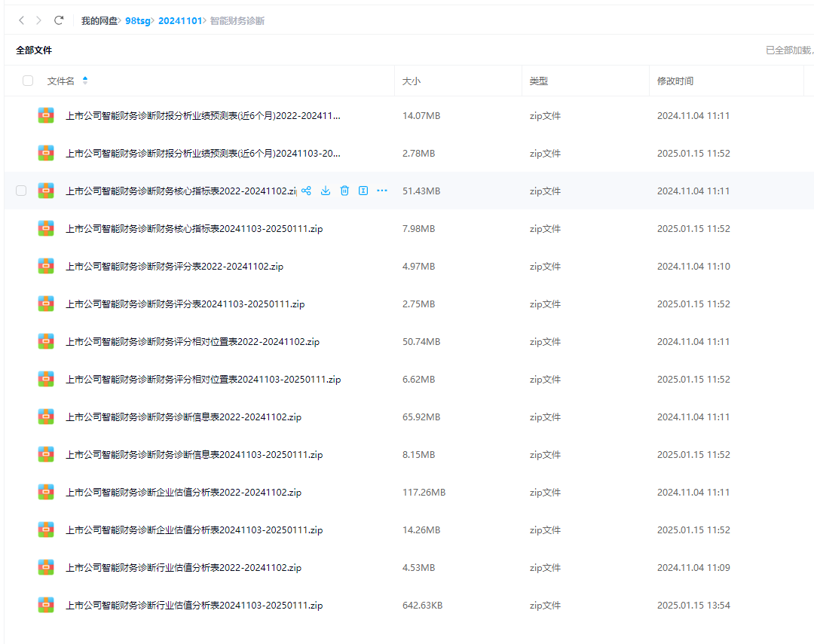
Task: Open 企业估值分析表20241103-20250111.zip
Action: [x=194, y=530]
